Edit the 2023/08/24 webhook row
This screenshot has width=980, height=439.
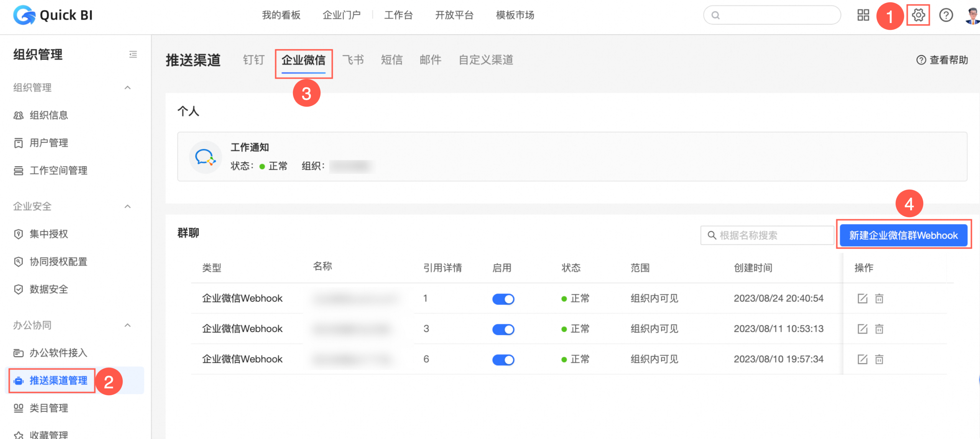click(862, 299)
